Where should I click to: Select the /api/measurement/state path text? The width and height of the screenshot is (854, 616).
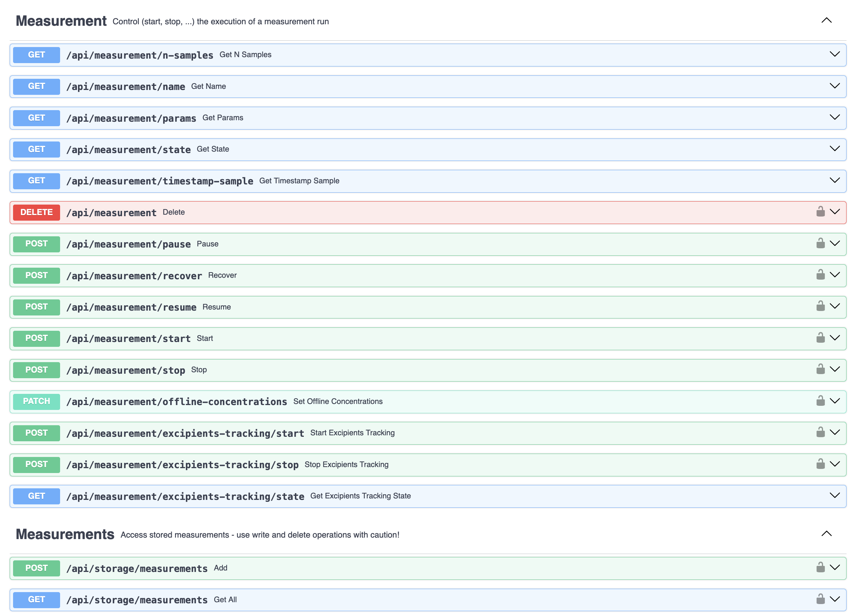(128, 149)
